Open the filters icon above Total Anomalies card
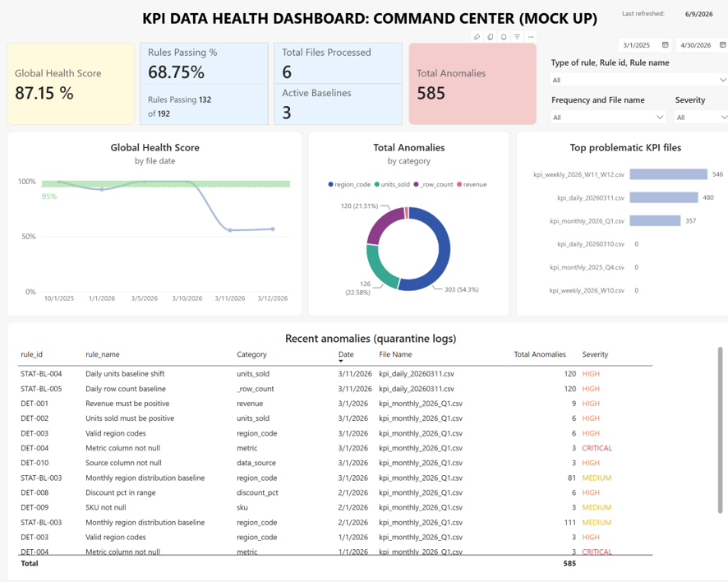 (517, 37)
